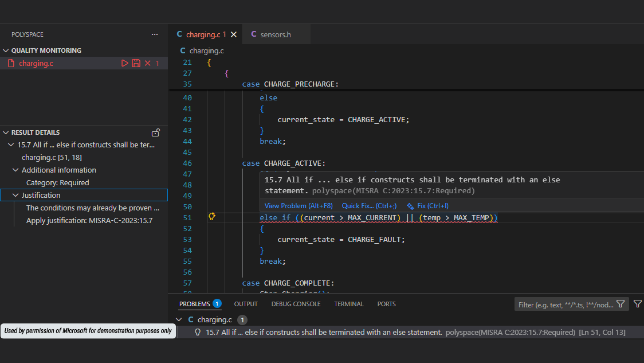The image size is (644, 363).
Task: Click the red X icon beside charging.c
Action: coord(147,63)
